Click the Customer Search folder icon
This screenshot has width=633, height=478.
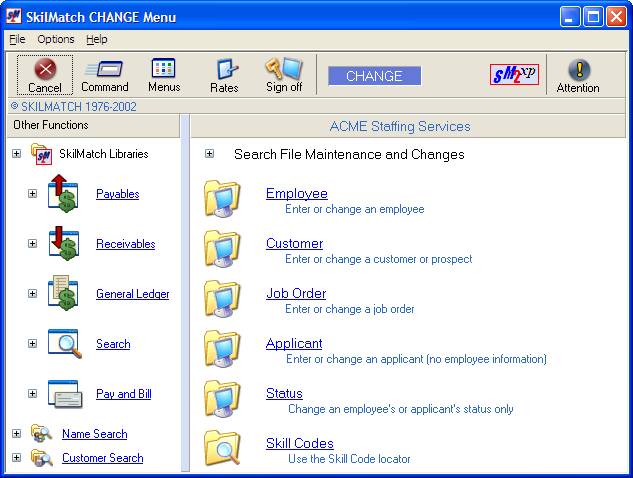tap(42, 458)
